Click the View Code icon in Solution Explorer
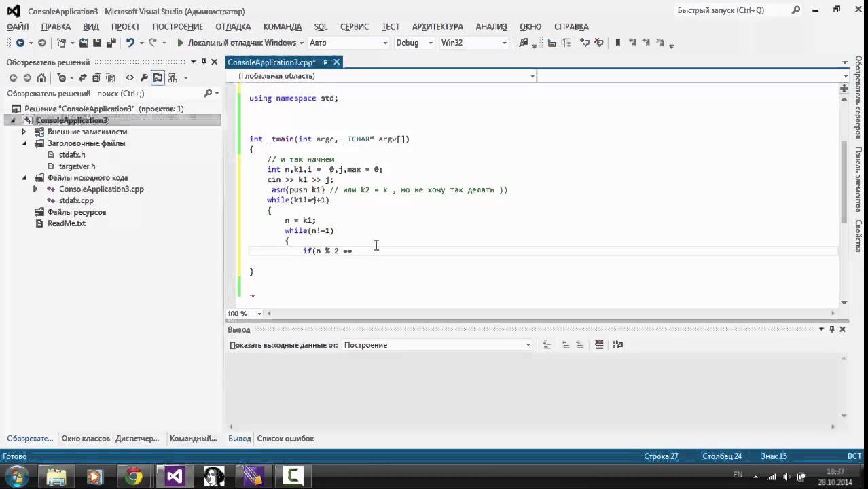The image size is (868, 489). click(130, 77)
